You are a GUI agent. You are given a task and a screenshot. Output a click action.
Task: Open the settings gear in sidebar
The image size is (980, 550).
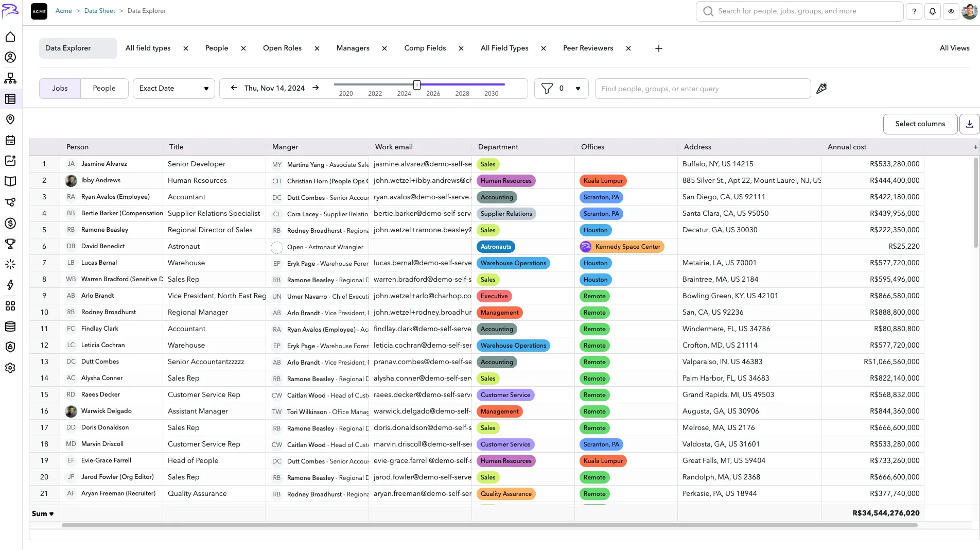point(10,368)
